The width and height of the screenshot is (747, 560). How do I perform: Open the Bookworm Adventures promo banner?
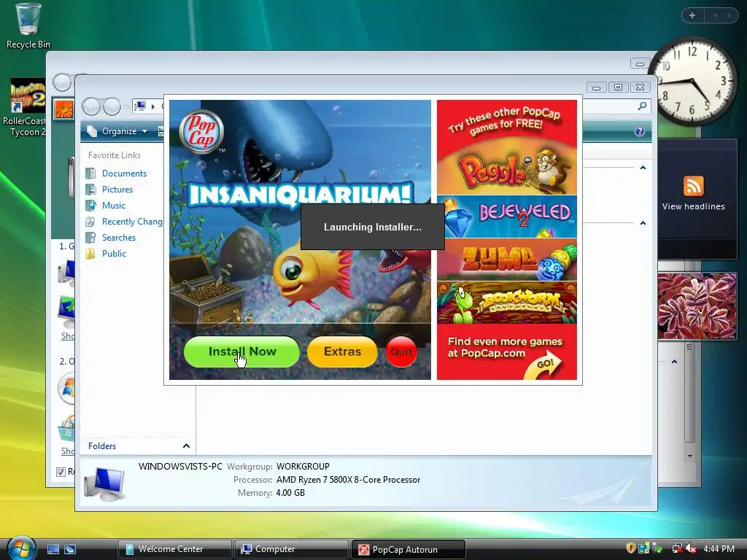click(x=507, y=303)
